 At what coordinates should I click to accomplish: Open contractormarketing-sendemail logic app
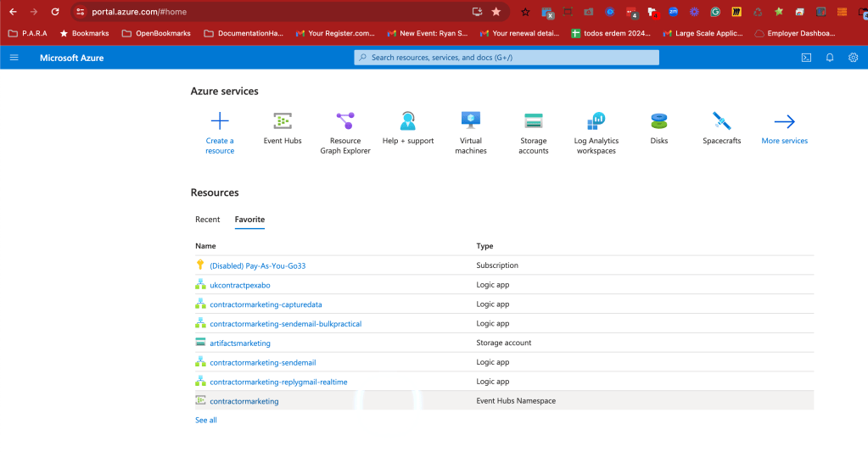pyautogui.click(x=263, y=362)
